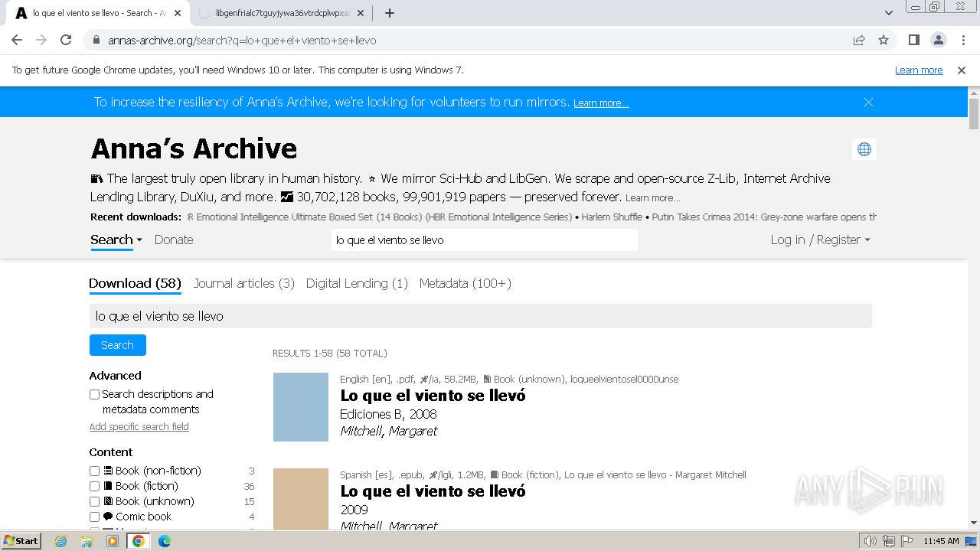Open Ediciones B 2008 book cover thumbnail
The width and height of the screenshot is (980, 551).
click(x=301, y=407)
